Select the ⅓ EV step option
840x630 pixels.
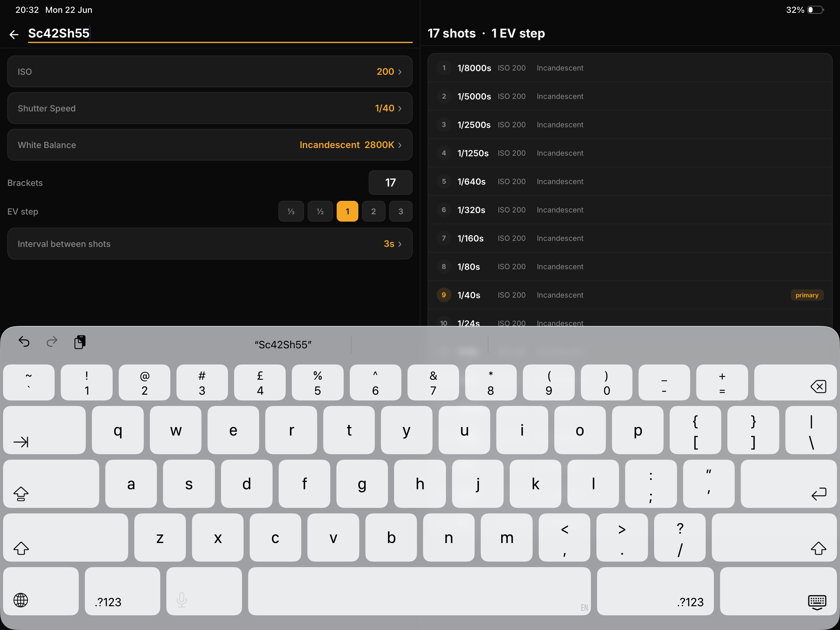[291, 211]
